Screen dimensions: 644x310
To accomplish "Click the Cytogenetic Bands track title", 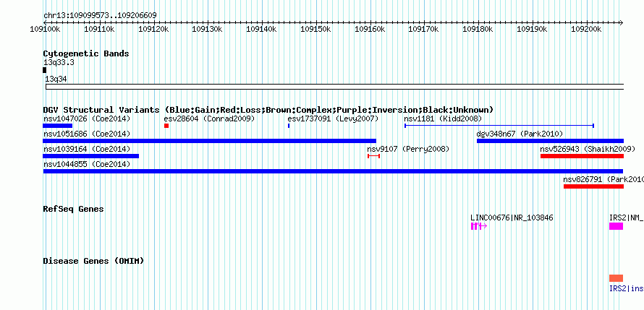I will [x=86, y=53].
